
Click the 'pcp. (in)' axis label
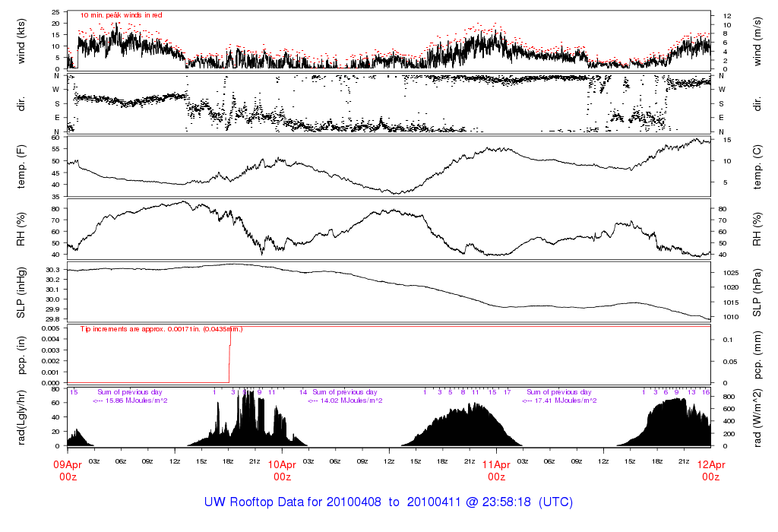point(21,356)
